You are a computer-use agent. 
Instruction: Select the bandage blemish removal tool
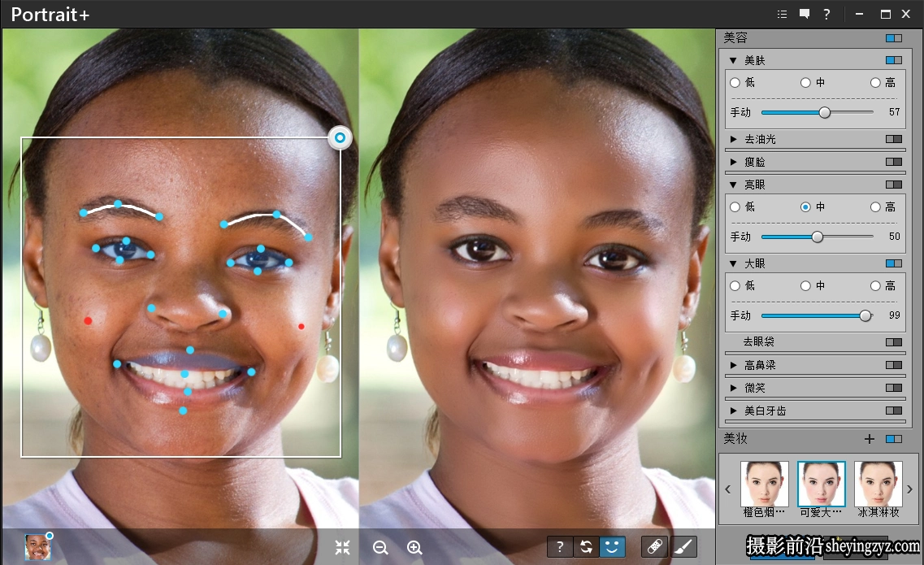coord(655,547)
